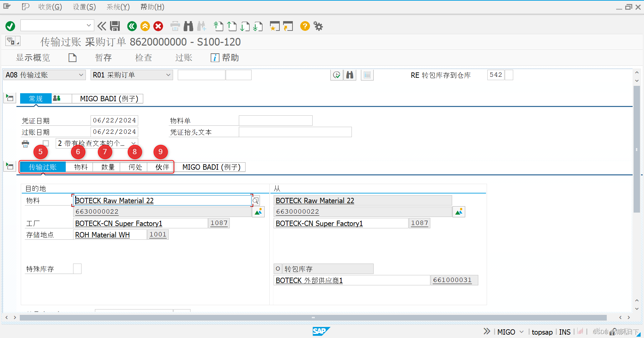This screenshot has height=338, width=644.
Task: Click the green Back arrow icon
Action: (x=132, y=26)
